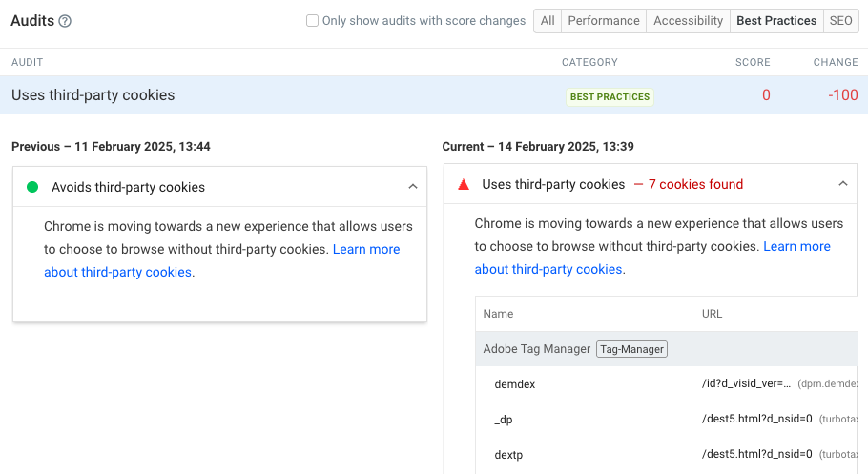Collapse the current Uses third-party cookies panel

pos(842,184)
